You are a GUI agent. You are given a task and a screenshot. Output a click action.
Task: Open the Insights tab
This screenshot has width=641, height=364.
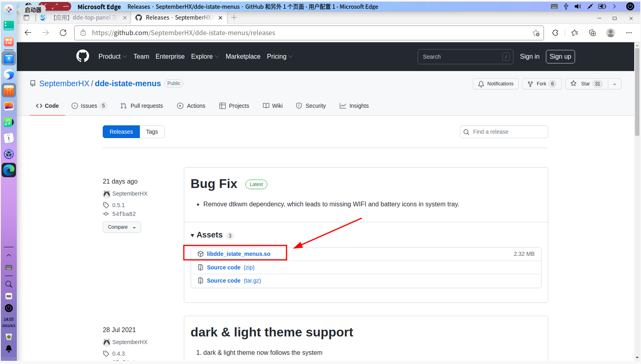[x=354, y=106]
